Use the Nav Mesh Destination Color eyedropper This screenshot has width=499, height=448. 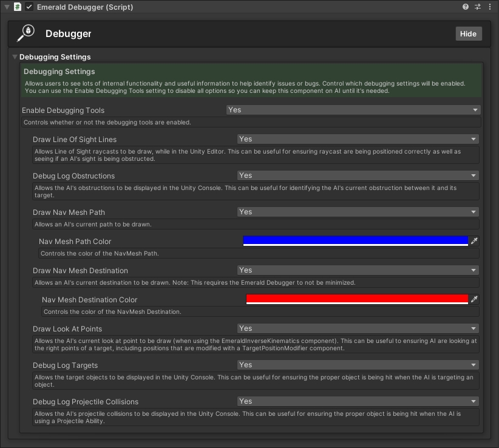(474, 299)
